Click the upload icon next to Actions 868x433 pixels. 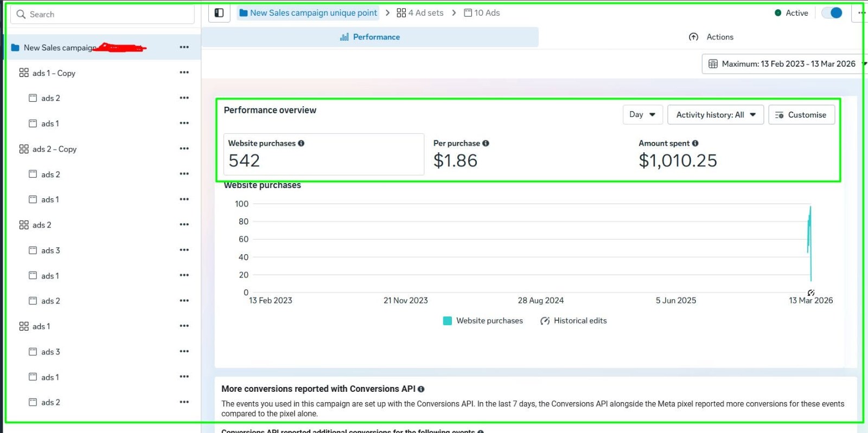(693, 37)
